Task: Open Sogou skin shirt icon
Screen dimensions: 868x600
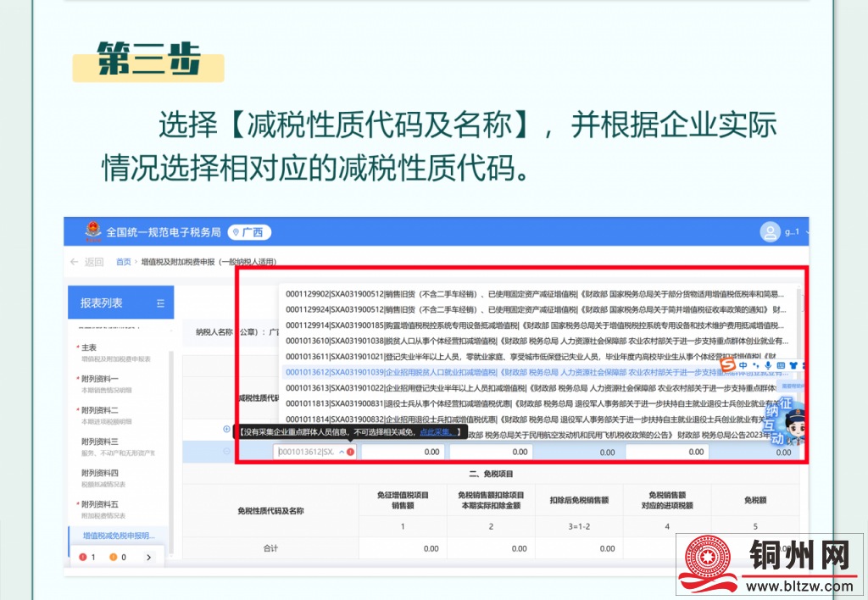Action: tap(793, 365)
